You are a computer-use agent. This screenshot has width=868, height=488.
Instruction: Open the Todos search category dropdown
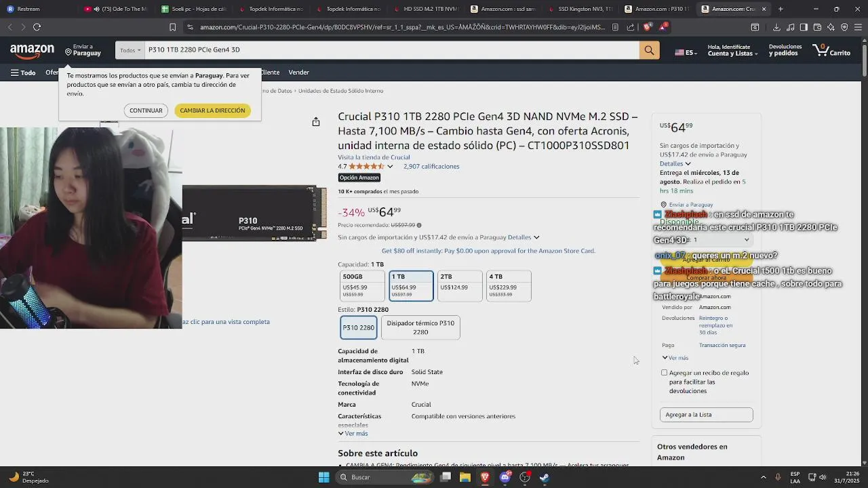(130, 50)
